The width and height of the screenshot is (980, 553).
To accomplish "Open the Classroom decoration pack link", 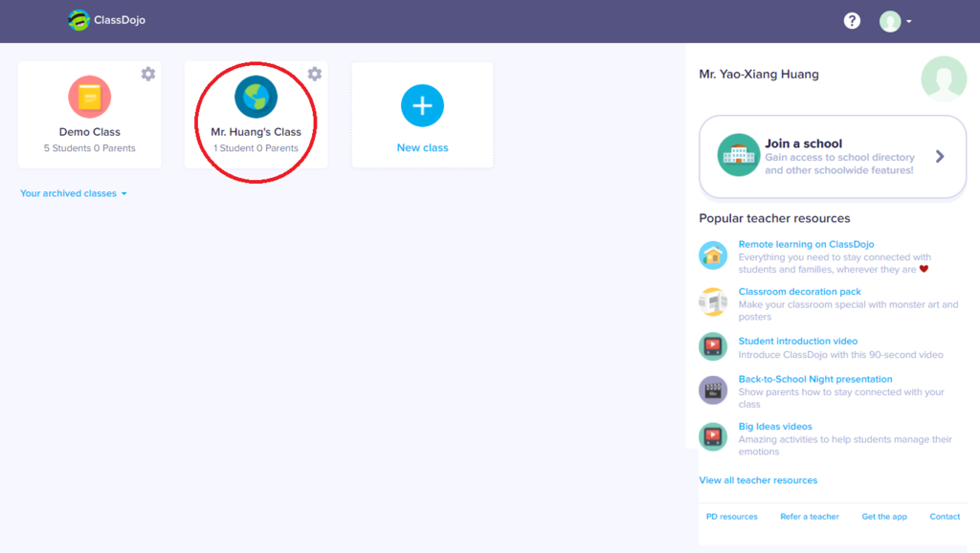I will coord(799,292).
